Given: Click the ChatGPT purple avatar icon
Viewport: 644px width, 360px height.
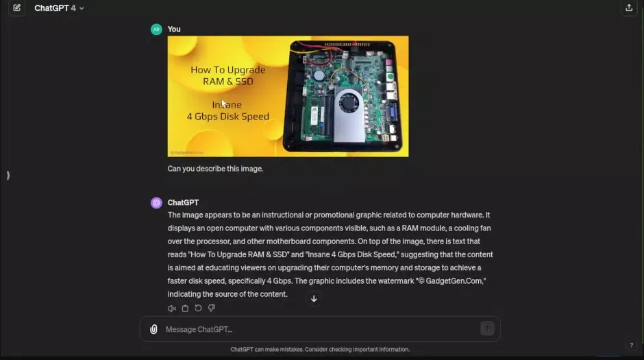Looking at the screenshot, I should point(156,202).
